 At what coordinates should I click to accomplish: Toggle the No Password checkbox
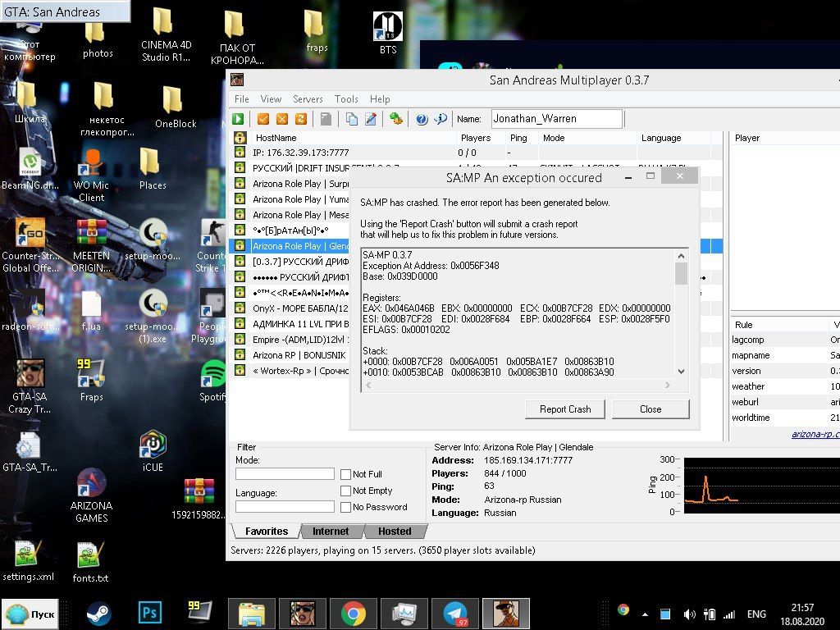346,507
